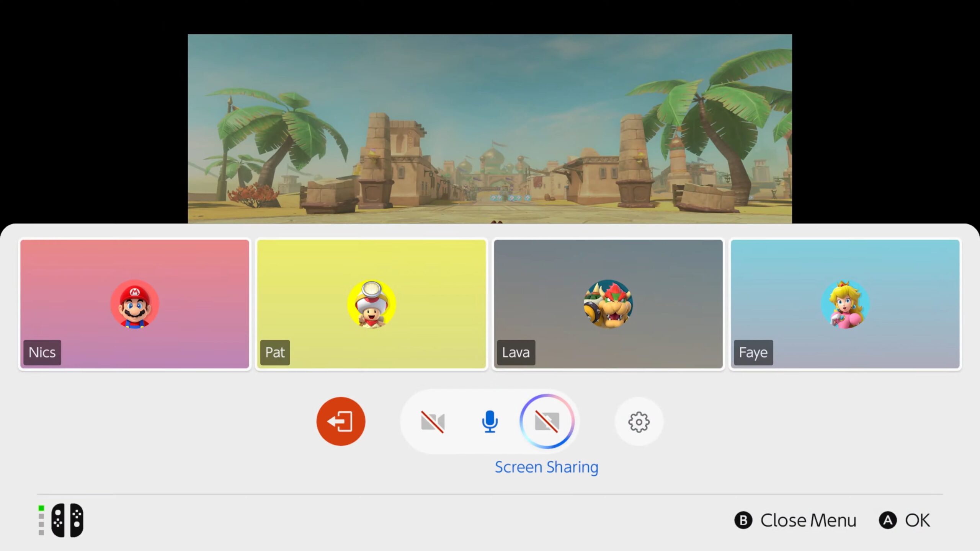980x551 pixels.
Task: Click the B Close Menu button
Action: [795, 520]
